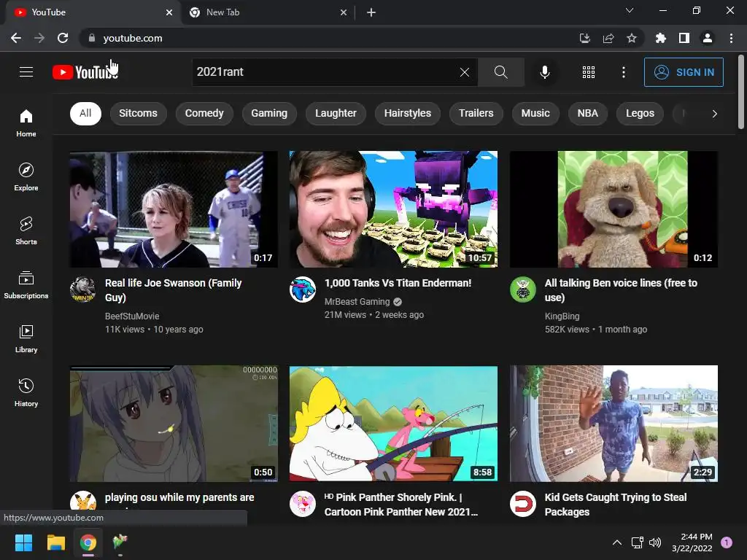747x560 pixels.
Task: Open a new browser tab
Action: click(x=371, y=12)
